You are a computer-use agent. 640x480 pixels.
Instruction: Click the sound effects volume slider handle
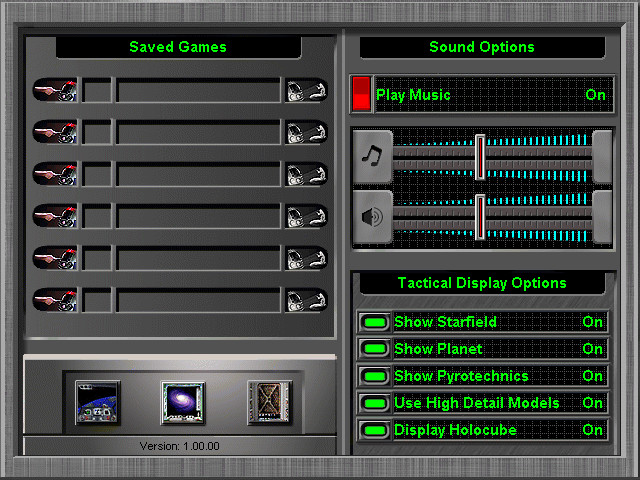tap(480, 217)
